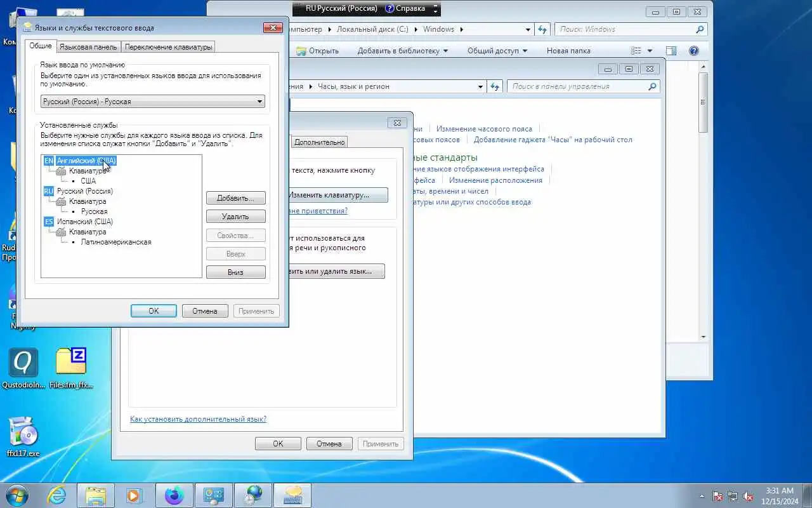This screenshot has width=812, height=508.
Task: Click refresh icon in Explorer address bar
Action: [x=542, y=29]
